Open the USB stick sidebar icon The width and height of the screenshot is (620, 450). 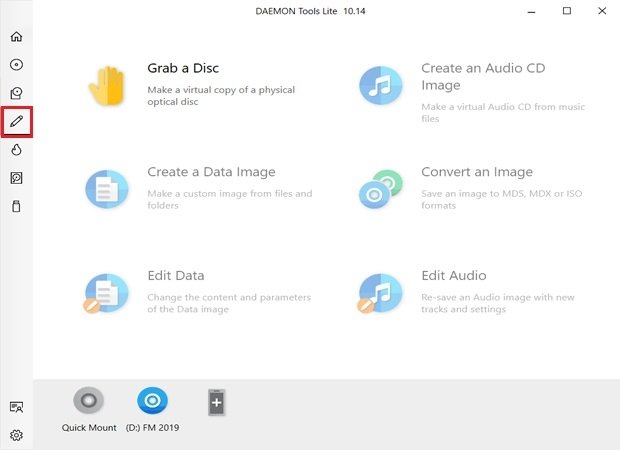click(16, 206)
